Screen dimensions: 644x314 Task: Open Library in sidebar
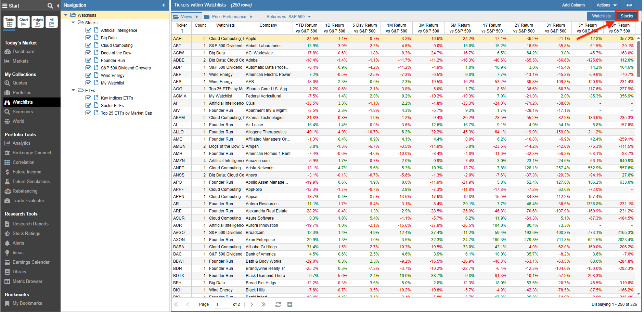pos(19,272)
